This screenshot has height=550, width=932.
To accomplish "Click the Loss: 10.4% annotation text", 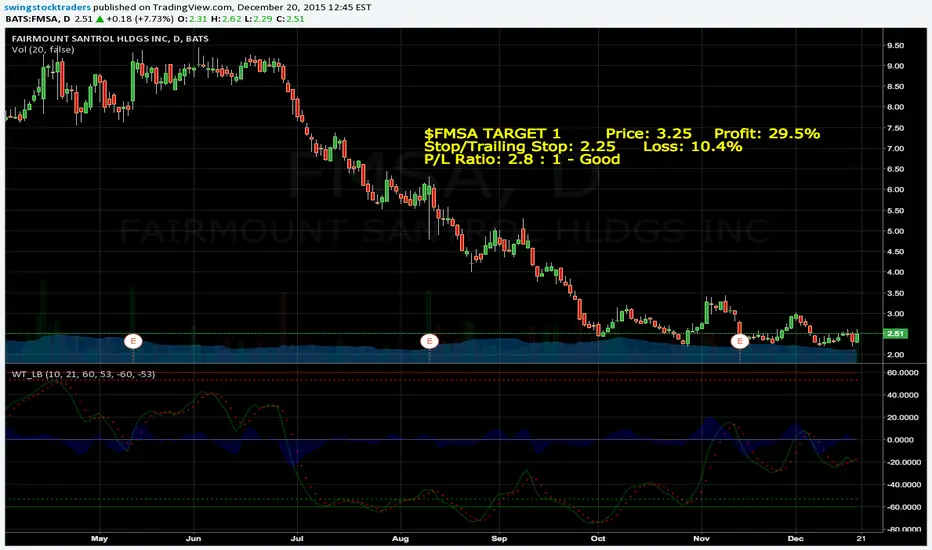I will pos(692,146).
